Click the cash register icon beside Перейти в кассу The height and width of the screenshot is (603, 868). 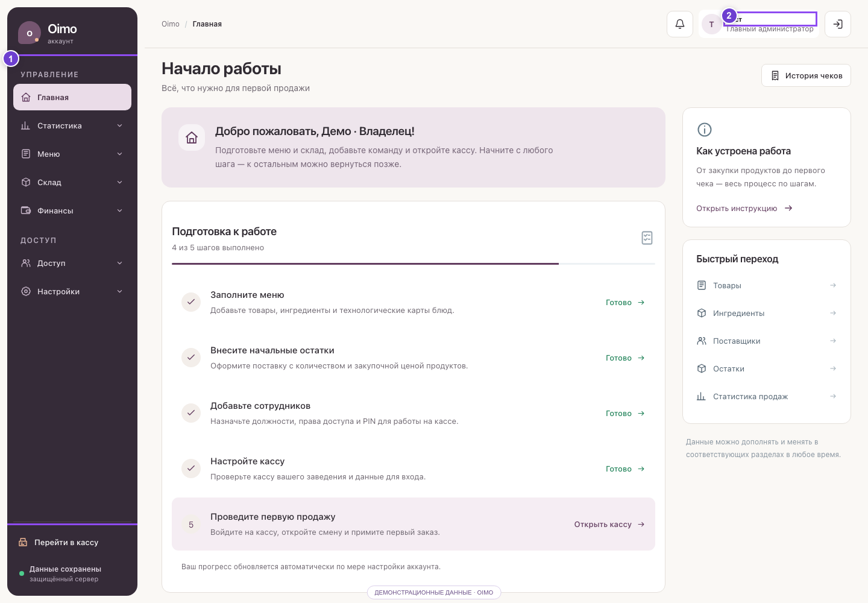pyautogui.click(x=23, y=542)
